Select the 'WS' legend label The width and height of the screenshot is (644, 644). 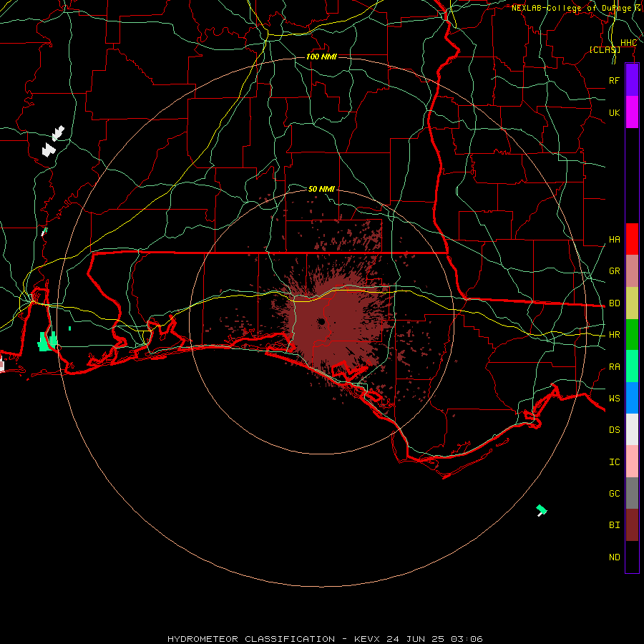pyautogui.click(x=614, y=398)
